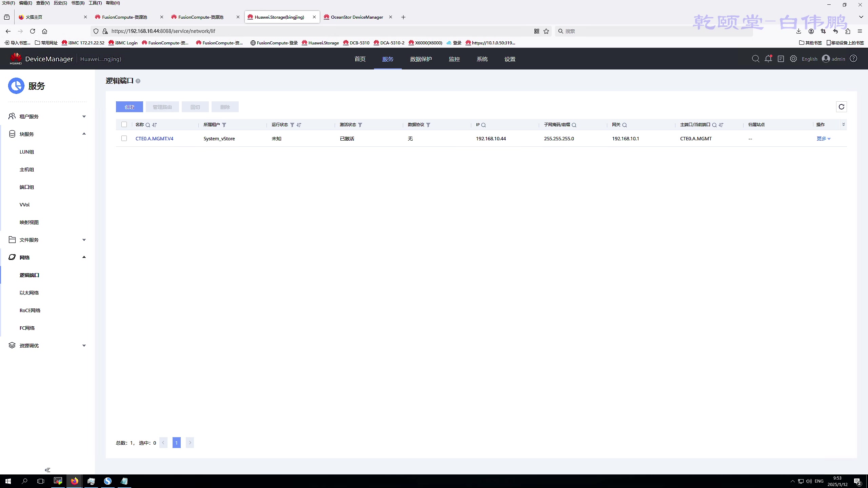Click the search icon in IP column
Screen dimensions: 868x488
[x=484, y=125]
